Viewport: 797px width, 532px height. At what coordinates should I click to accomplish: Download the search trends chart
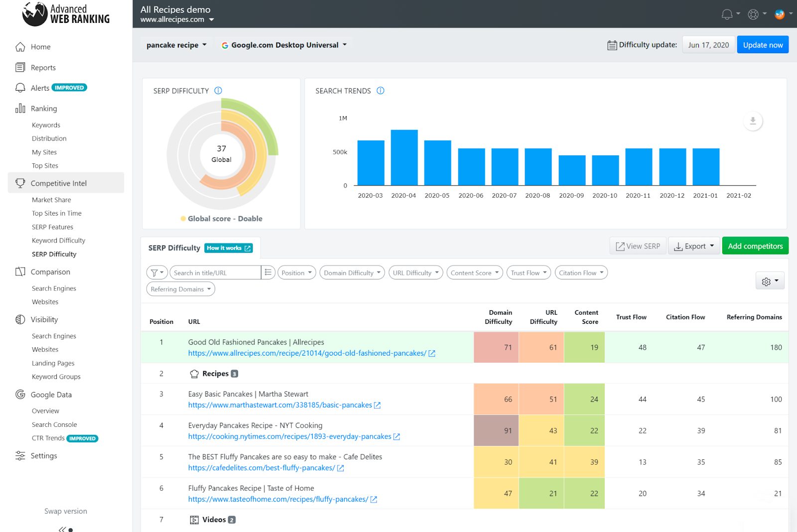coord(753,121)
